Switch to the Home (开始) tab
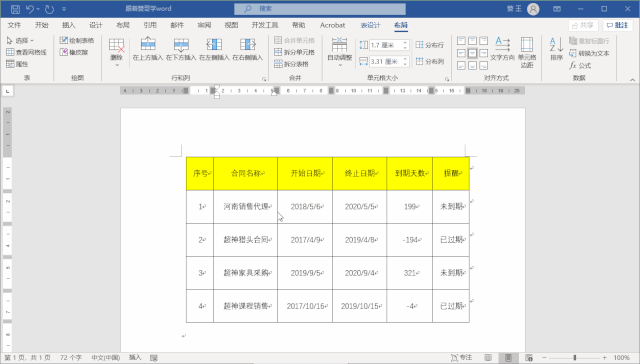Image resolution: width=640 pixels, height=364 pixels. click(42, 25)
